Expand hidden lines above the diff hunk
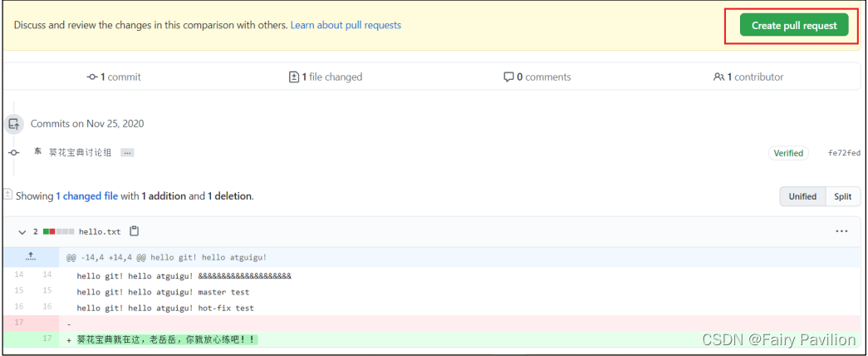Screen dimensions: 868x356 point(31,257)
